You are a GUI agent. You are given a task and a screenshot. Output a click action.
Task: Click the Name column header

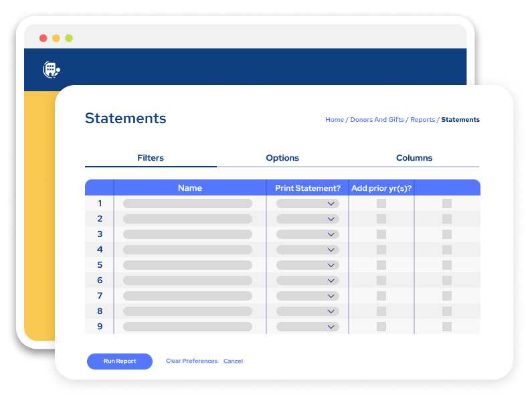point(190,188)
